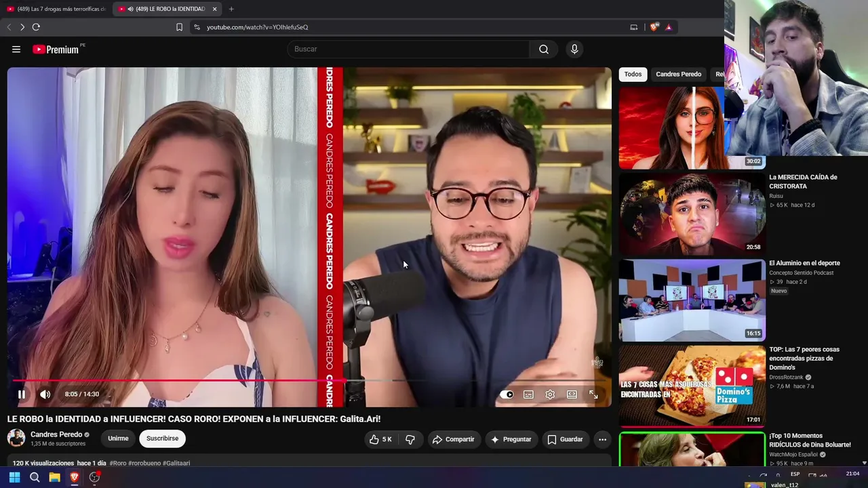Open the Candres Peredo channel avatar
Viewport: 868px width, 488px height.
(16, 438)
